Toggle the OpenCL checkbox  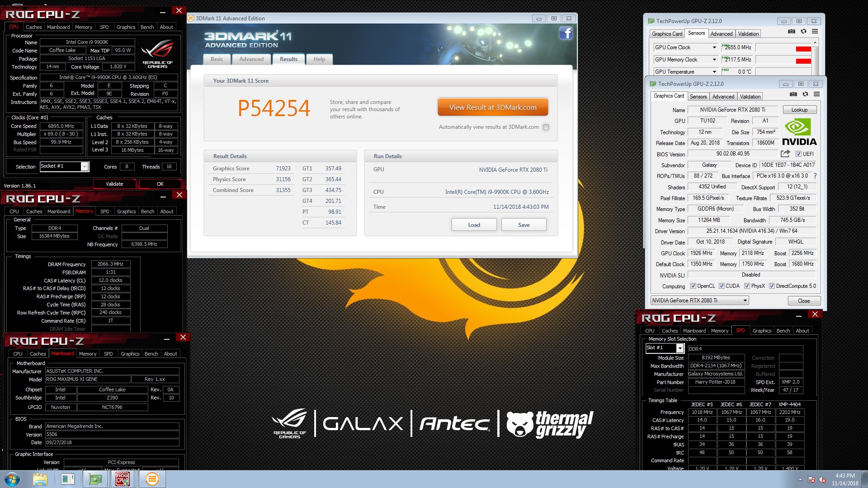[693, 286]
